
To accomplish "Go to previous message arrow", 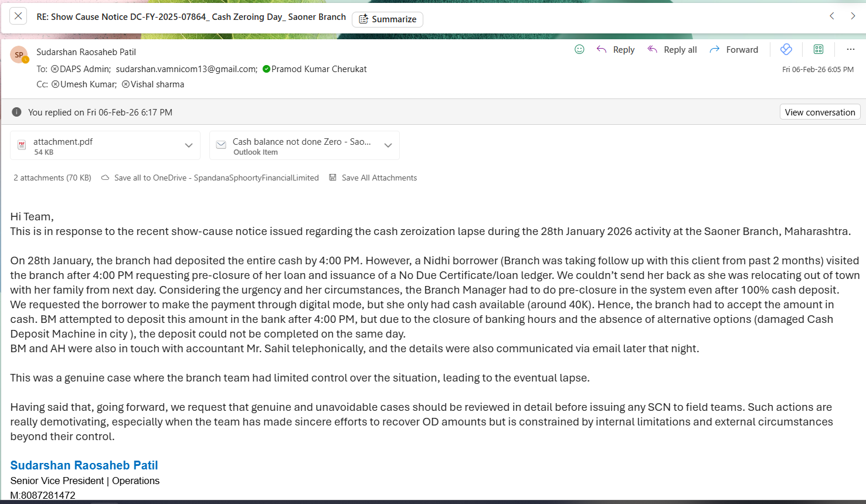I will click(831, 16).
